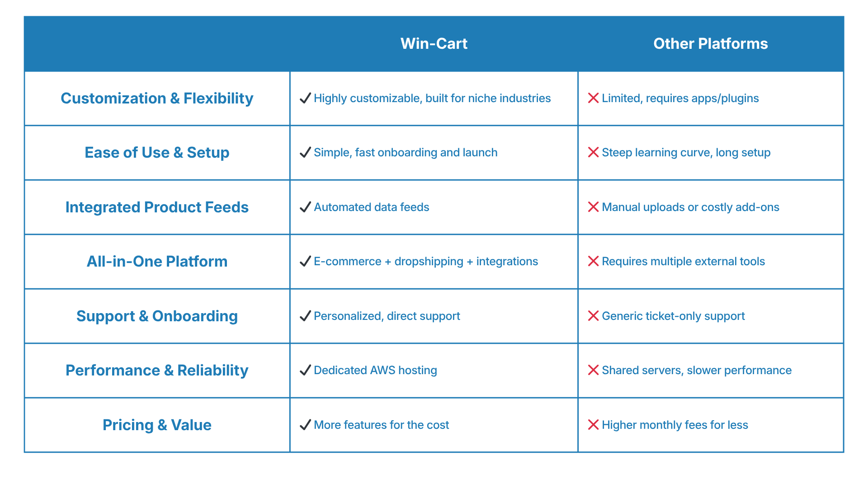The image size is (868, 488).
Task: Click checkmark beside Highly customizable text
Action: (306, 98)
